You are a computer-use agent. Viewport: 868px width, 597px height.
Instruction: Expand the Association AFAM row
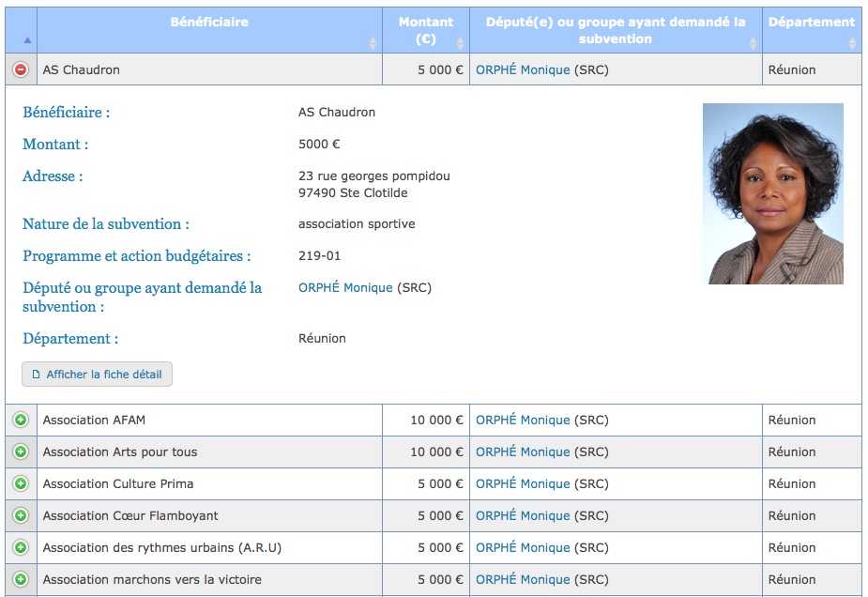point(21,420)
